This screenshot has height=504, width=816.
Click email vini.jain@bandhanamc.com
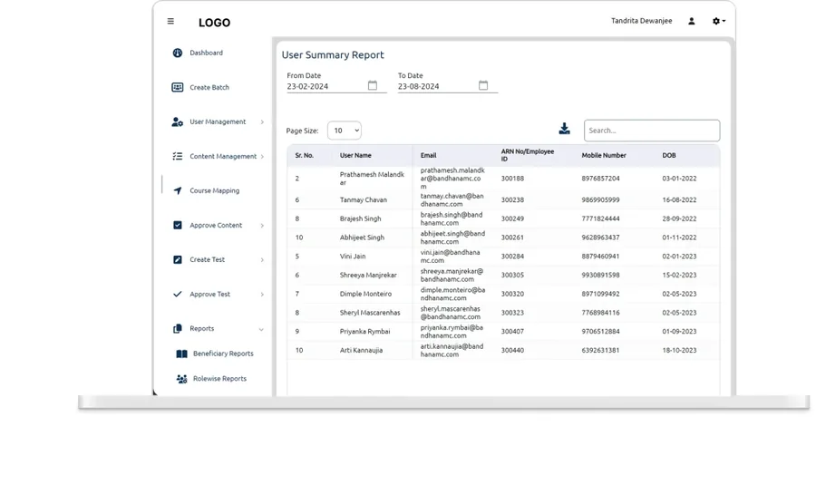[450, 257]
